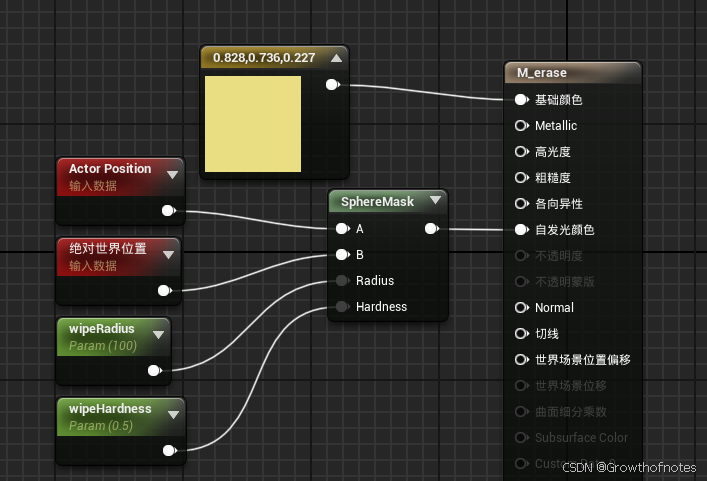This screenshot has height=481, width=707.
Task: Expand the SphereMask node arrow
Action: click(436, 200)
